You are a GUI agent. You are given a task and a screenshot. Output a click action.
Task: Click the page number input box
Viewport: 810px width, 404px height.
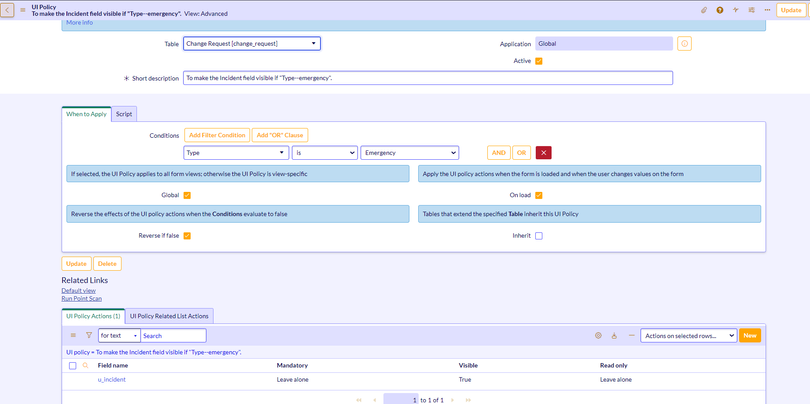click(401, 400)
